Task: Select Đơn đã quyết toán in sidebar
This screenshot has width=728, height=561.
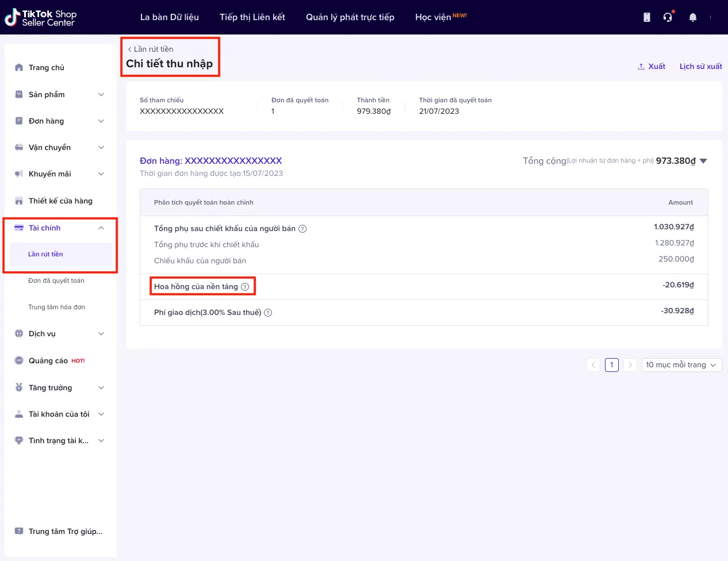Action: (x=56, y=280)
